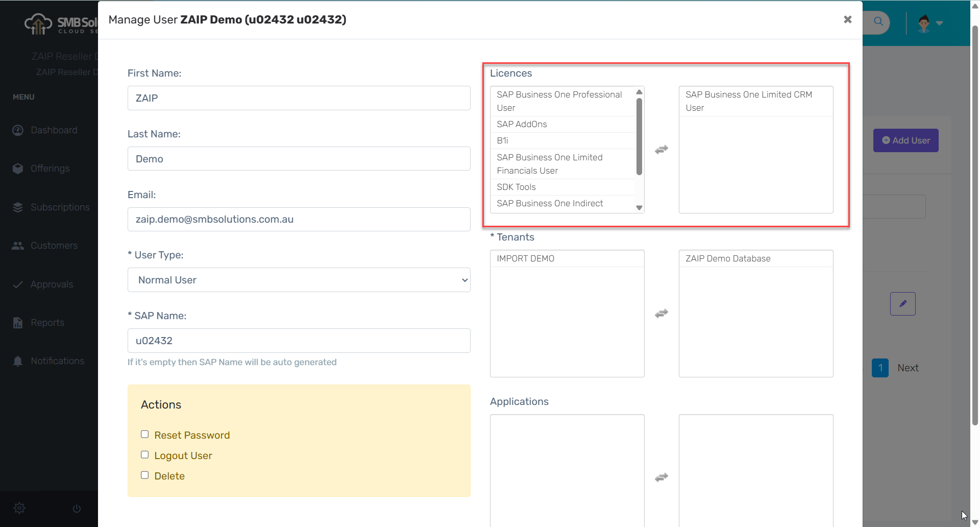Click the page scrollbar down arrow
The height and width of the screenshot is (527, 980).
975,522
